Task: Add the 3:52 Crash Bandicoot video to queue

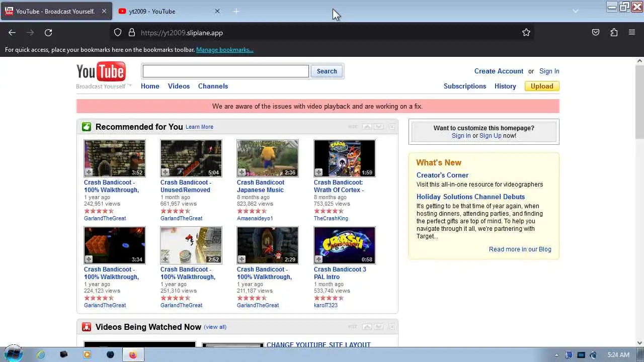Action: tap(89, 172)
